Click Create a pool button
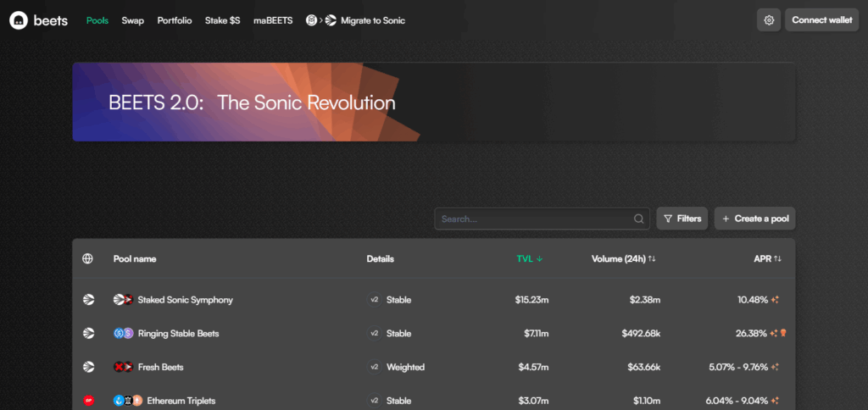Screen dimensions: 868x410 point(755,219)
